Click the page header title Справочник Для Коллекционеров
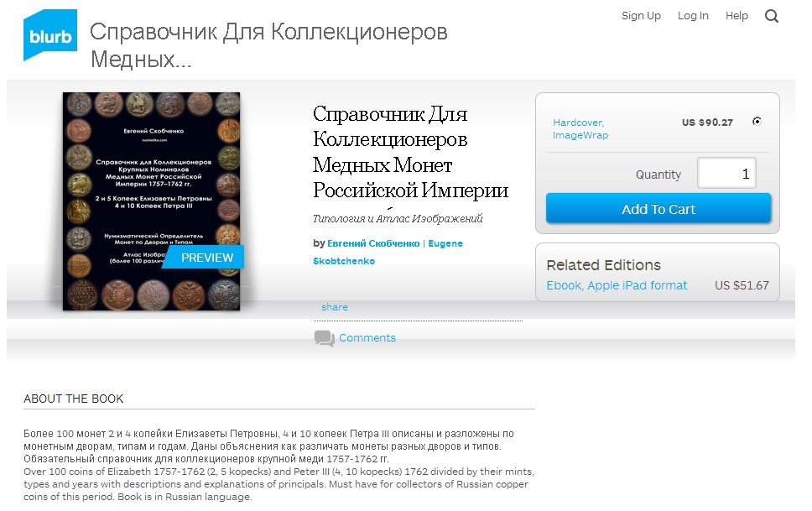 pos(268,45)
